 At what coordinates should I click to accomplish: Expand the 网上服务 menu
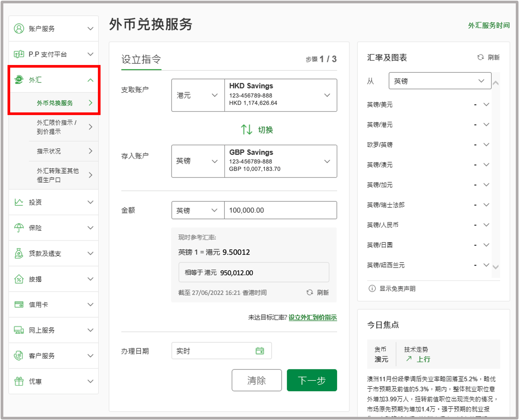90,330
